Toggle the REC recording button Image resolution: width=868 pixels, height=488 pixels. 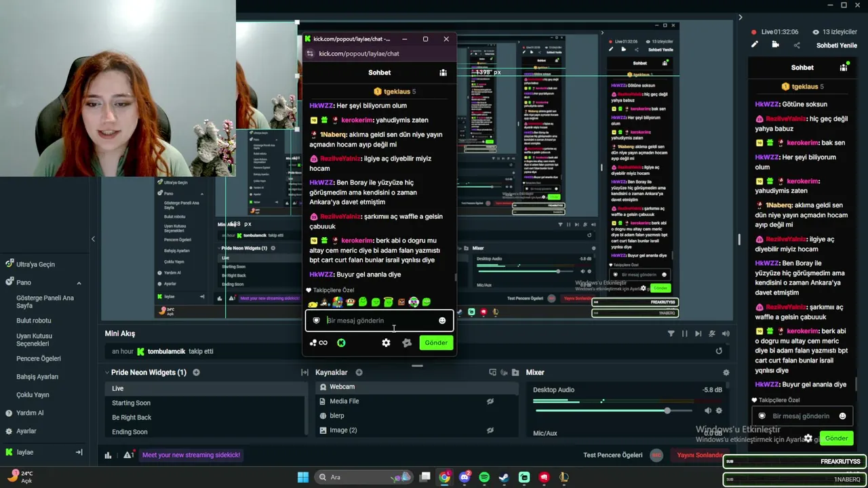pos(656,455)
